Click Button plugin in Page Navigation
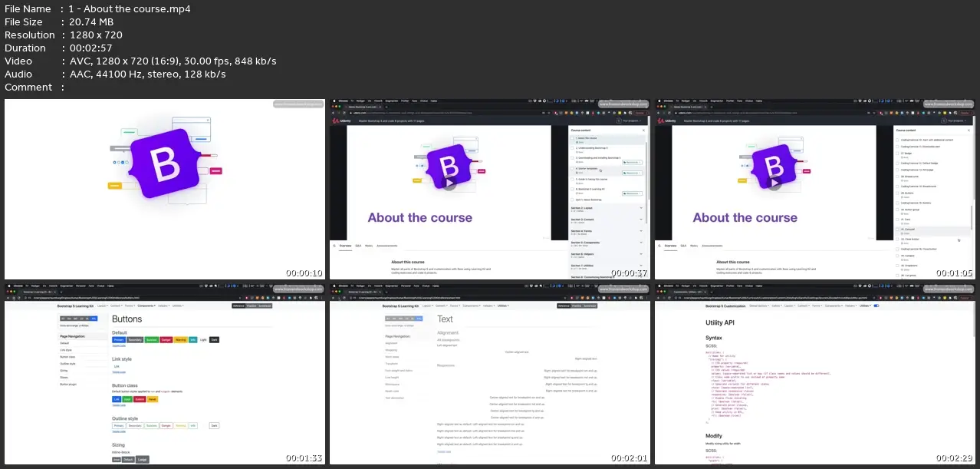Viewport: 980px width, 469px height. pyautogui.click(x=68, y=385)
